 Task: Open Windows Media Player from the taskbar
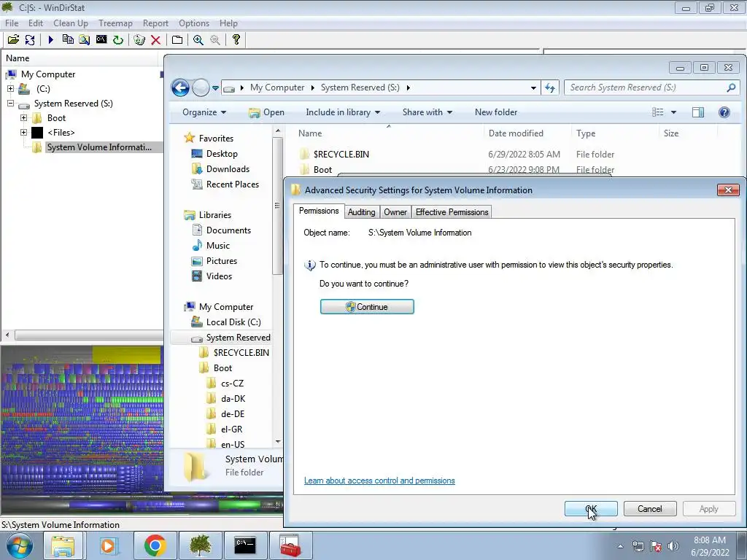tap(109, 545)
